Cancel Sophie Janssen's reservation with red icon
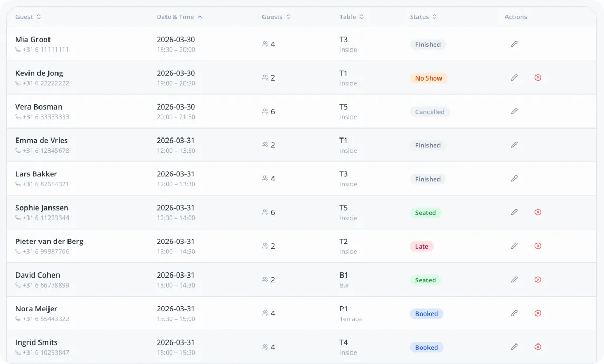This screenshot has width=604, height=364. click(x=538, y=212)
